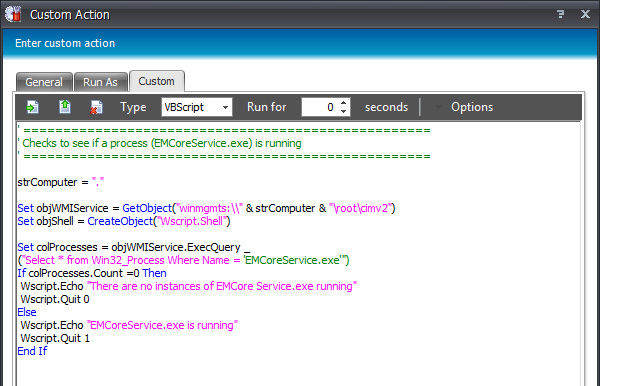
Task: Click the clear script icon with red X
Action: [x=96, y=107]
